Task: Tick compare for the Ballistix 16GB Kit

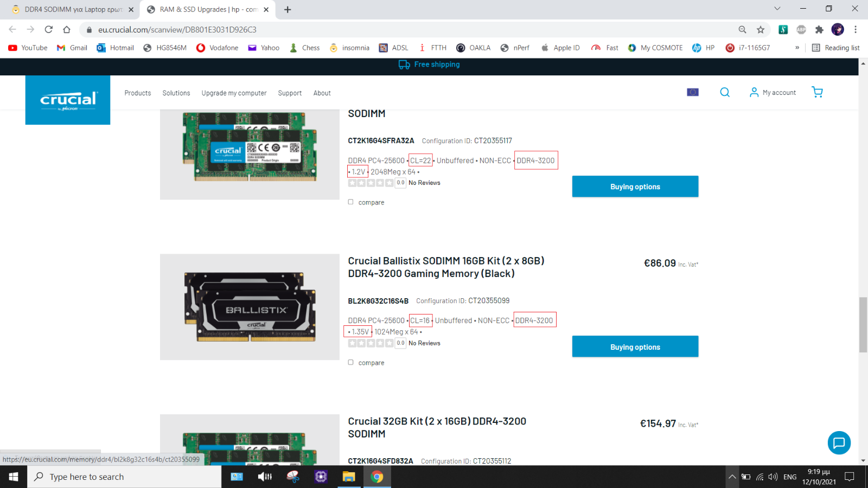Action: [x=350, y=362]
